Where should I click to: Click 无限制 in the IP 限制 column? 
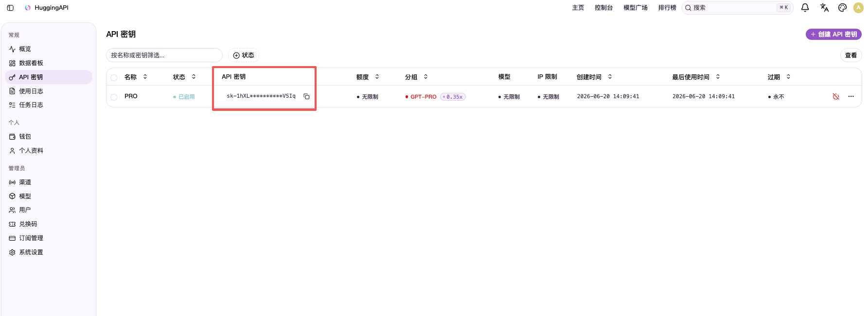click(x=549, y=97)
